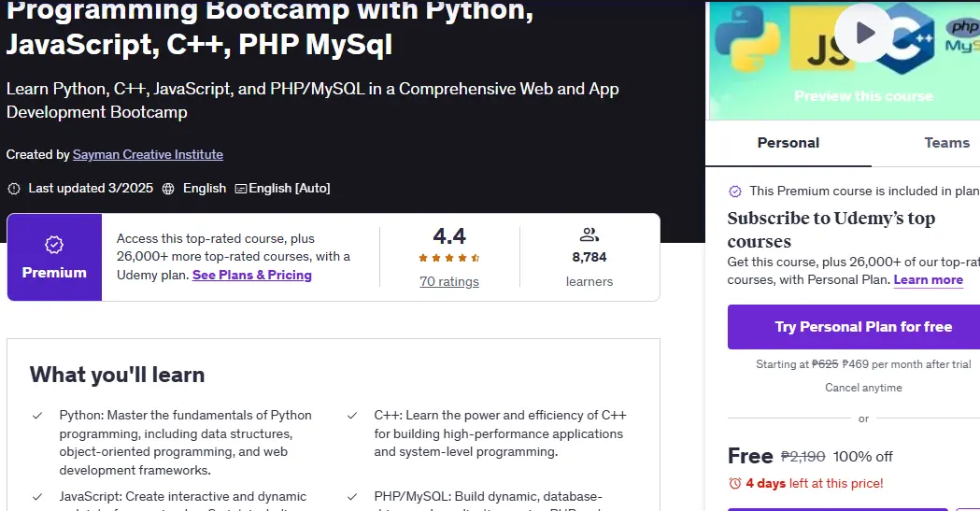Click the star rating row
Image resolution: width=980 pixels, height=511 pixels.
coord(448,258)
